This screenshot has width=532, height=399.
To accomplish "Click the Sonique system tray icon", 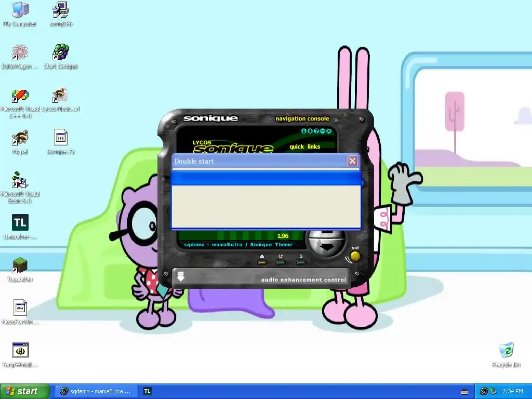I will [484, 391].
